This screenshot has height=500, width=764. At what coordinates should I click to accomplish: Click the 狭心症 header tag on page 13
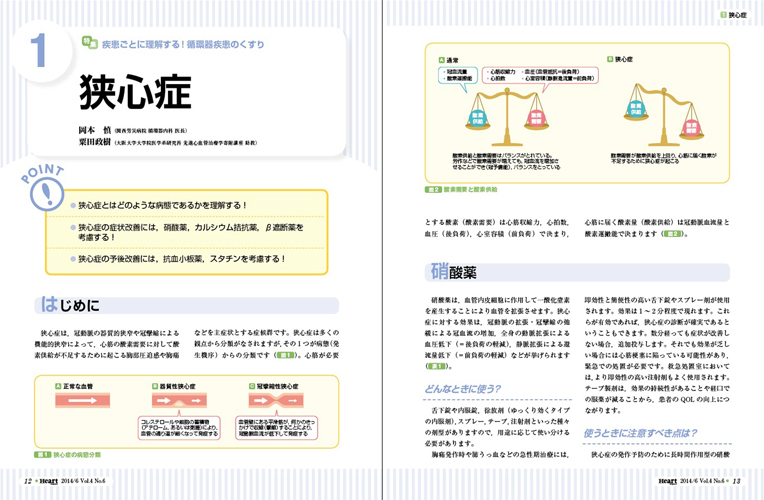(x=733, y=15)
